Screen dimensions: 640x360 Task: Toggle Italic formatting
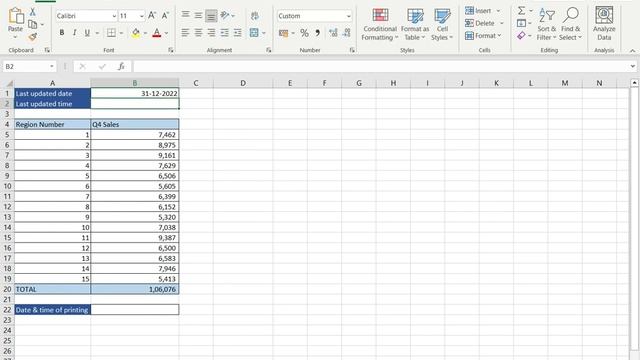tap(74, 33)
